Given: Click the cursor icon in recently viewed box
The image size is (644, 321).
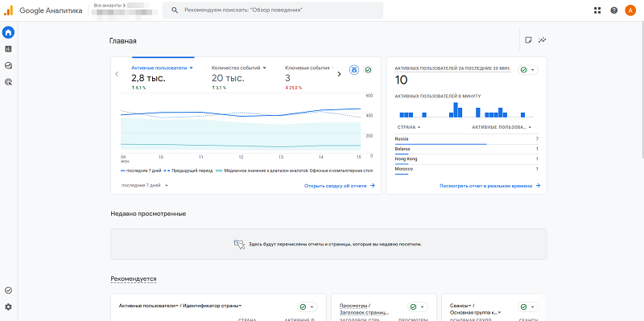Looking at the screenshot, I should (239, 245).
